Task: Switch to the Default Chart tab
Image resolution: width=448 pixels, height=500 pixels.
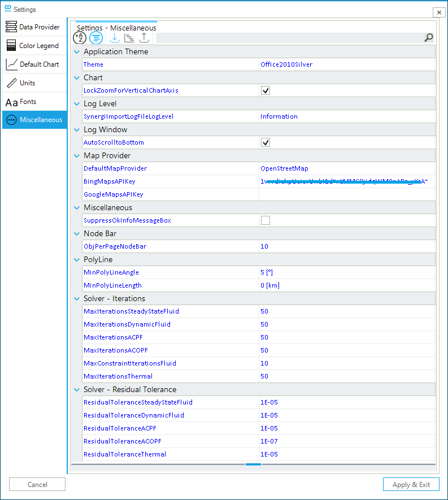Action: point(34,64)
